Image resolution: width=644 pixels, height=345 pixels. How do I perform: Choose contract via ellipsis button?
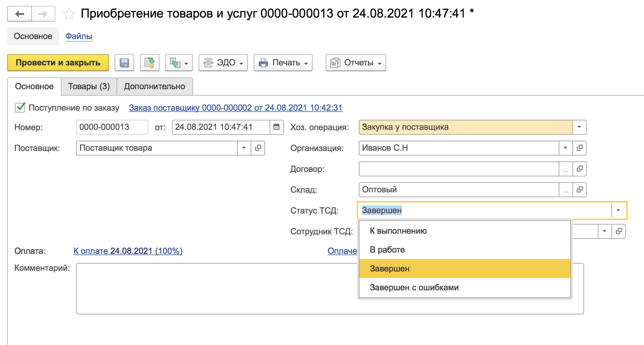click(566, 169)
